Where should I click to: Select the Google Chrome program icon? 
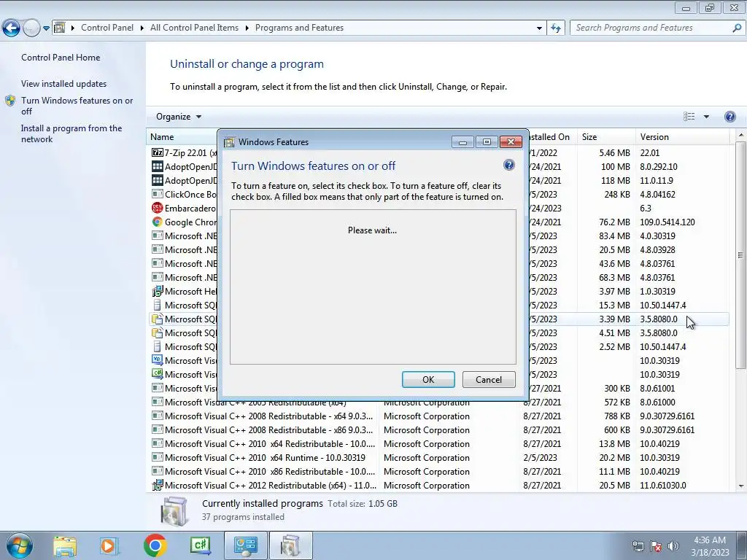[x=158, y=222]
